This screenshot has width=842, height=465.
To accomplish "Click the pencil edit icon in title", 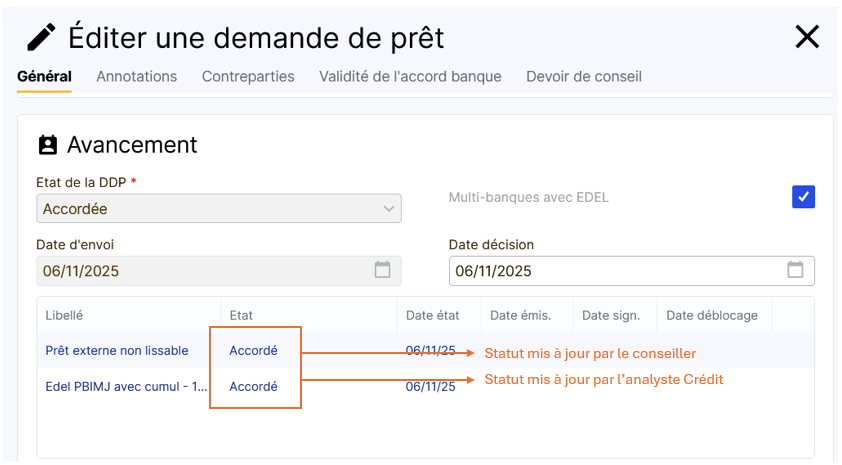I will tap(41, 37).
